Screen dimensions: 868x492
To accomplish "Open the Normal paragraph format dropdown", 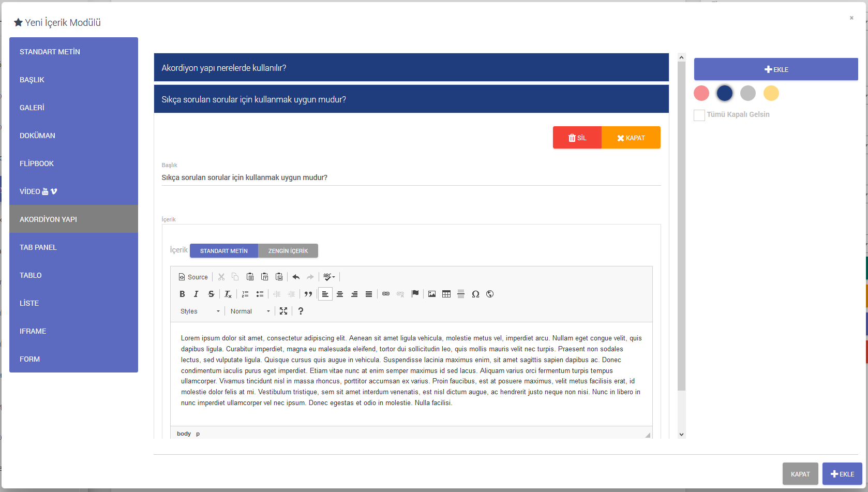I will [250, 311].
